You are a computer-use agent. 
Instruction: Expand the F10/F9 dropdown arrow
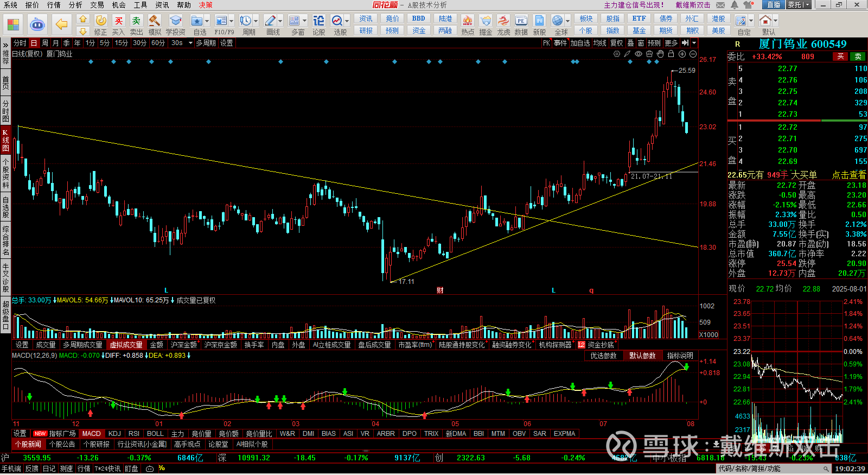(x=232, y=21)
